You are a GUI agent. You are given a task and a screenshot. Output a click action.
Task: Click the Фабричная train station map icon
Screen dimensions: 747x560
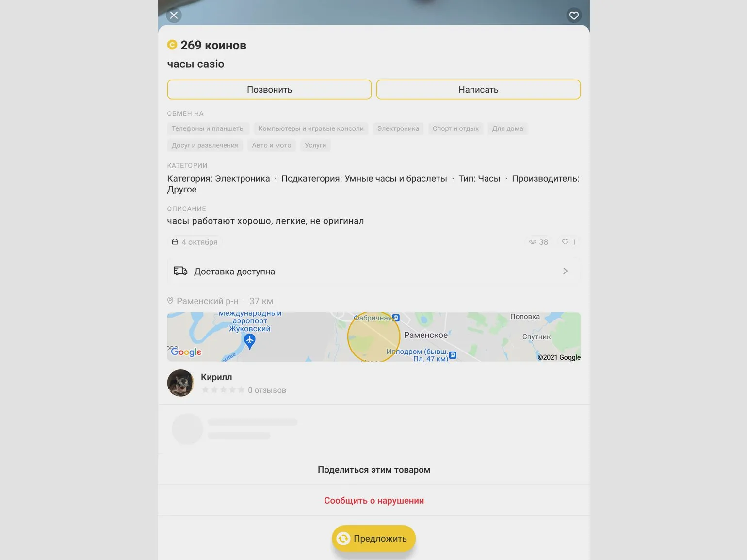click(396, 318)
